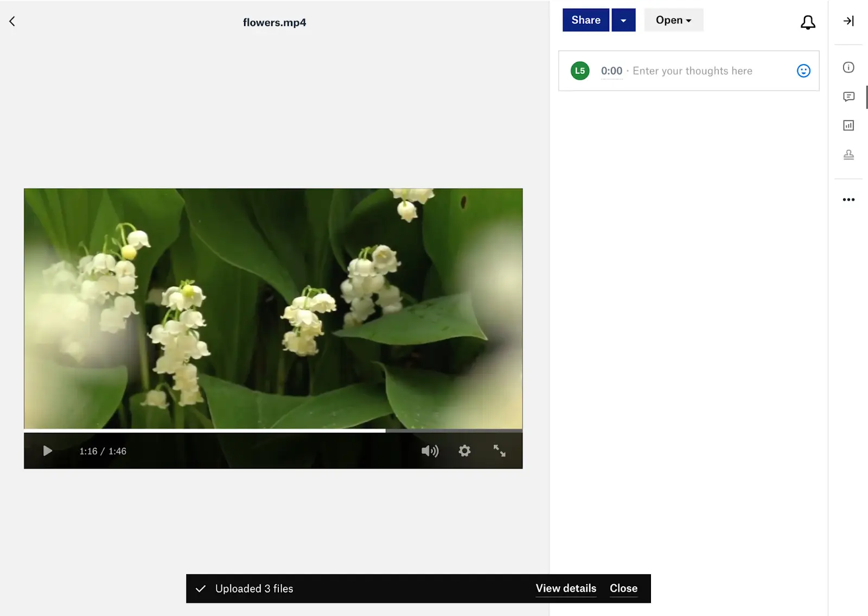The width and height of the screenshot is (868, 616).
Task: Switch to the comments panel
Action: point(849,97)
